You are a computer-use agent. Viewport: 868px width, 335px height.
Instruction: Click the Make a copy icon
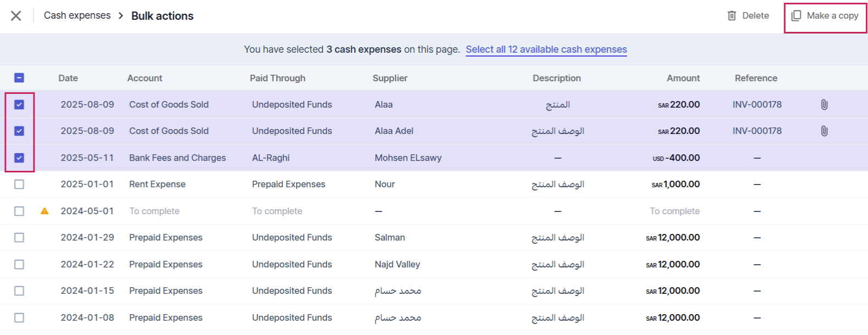click(796, 16)
